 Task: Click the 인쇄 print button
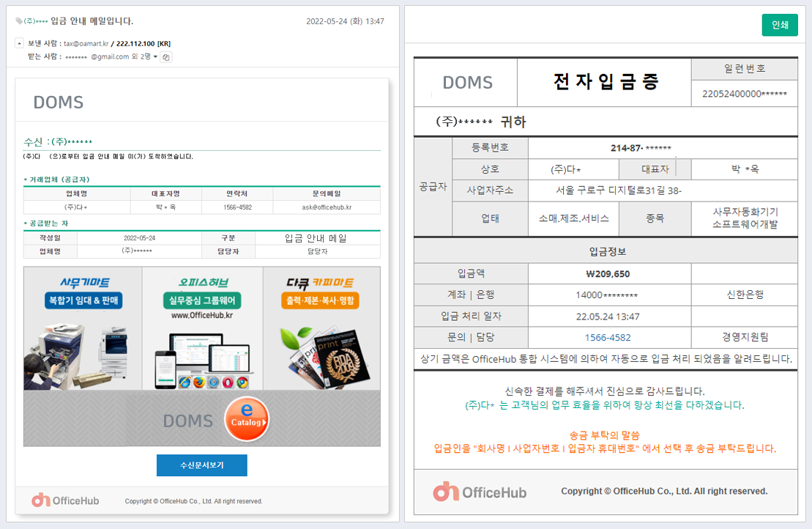(780, 25)
